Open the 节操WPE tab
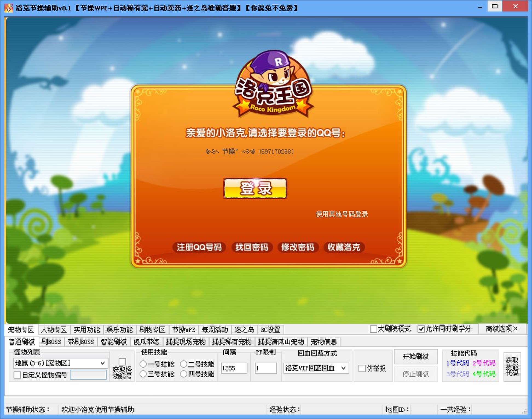The width and height of the screenshot is (532, 419). (184, 330)
